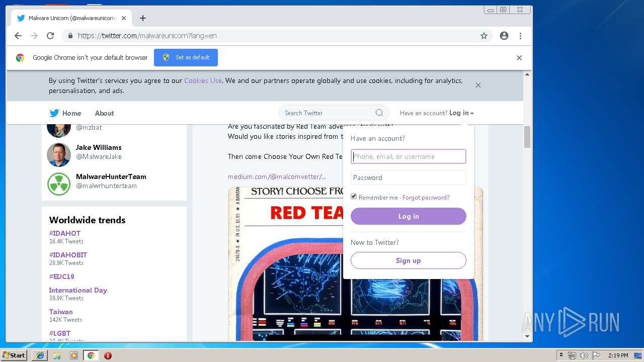View the site lock icon info
Screen dimensions: 644x362
pos(70,36)
